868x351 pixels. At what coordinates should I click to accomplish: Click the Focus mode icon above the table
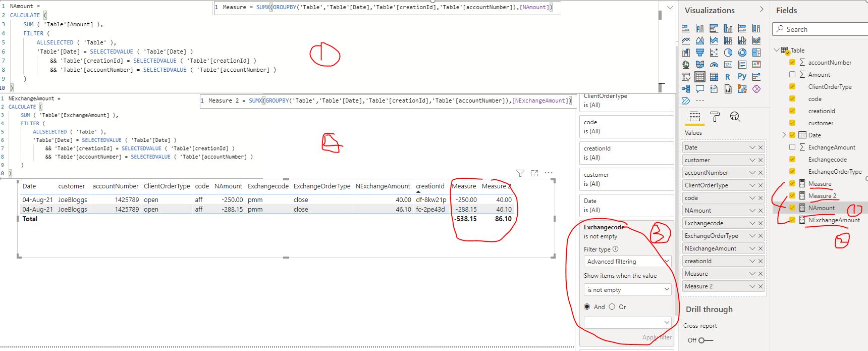tap(534, 173)
